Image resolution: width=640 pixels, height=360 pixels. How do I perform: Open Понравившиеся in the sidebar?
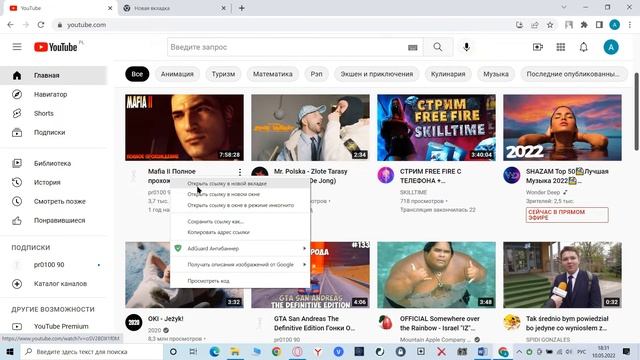click(x=53, y=220)
